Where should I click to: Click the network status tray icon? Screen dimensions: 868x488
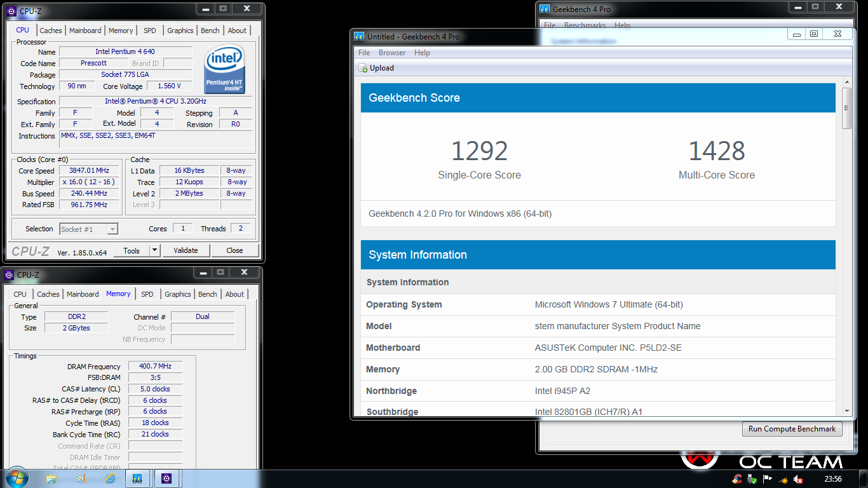coord(783,479)
